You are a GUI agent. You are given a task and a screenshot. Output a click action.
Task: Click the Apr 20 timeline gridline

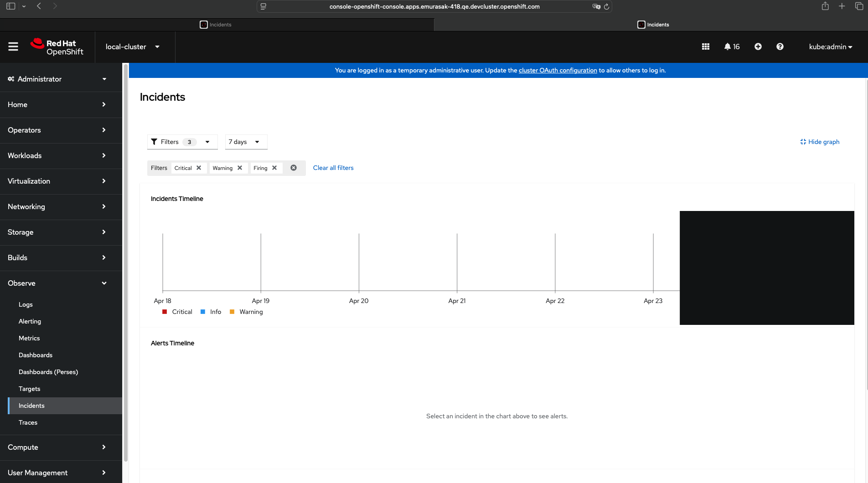tap(359, 262)
